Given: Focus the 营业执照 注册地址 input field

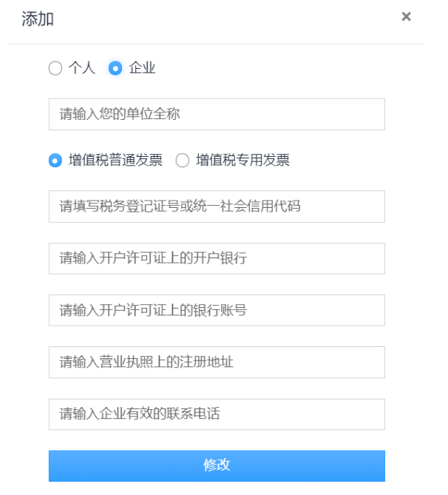Looking at the screenshot, I should pos(217,362).
